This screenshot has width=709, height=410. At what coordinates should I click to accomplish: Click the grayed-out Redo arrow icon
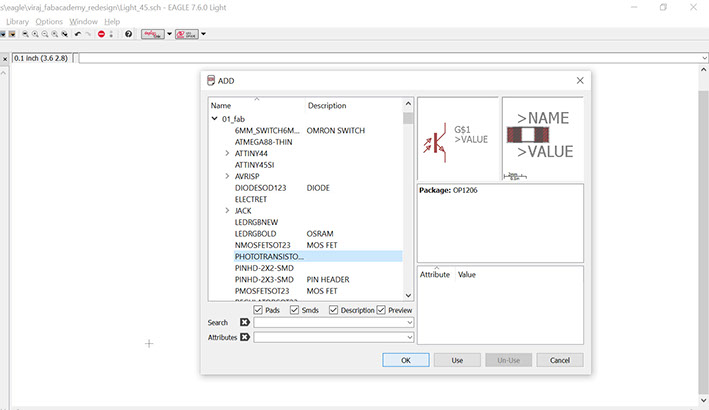click(x=88, y=34)
